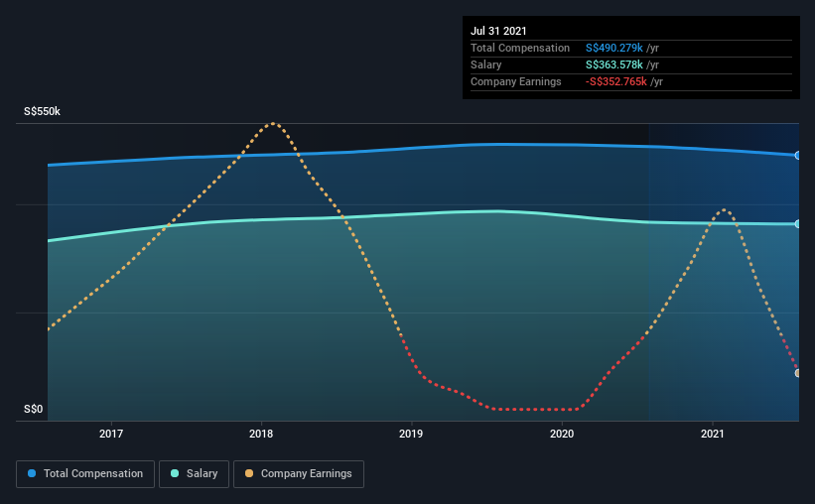Screen dimensions: 815x504
Task: Select the Company Earnings endpoint marker
Action: 797,373
